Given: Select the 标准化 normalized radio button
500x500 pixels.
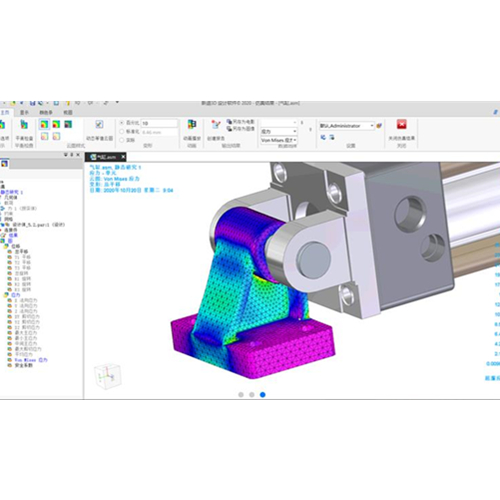Looking at the screenshot, I should tap(122, 132).
